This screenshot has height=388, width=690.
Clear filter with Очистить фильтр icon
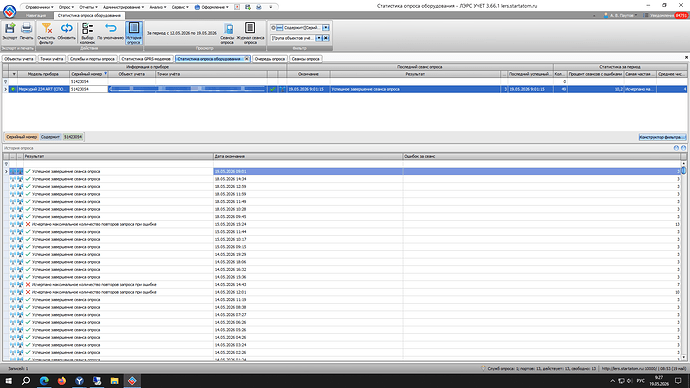click(x=46, y=33)
